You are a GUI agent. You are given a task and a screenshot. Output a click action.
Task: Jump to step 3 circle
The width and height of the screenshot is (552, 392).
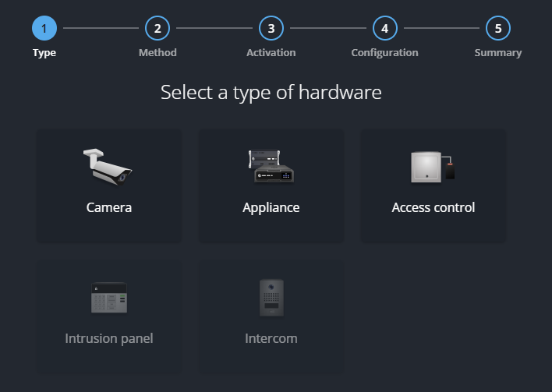click(x=271, y=29)
